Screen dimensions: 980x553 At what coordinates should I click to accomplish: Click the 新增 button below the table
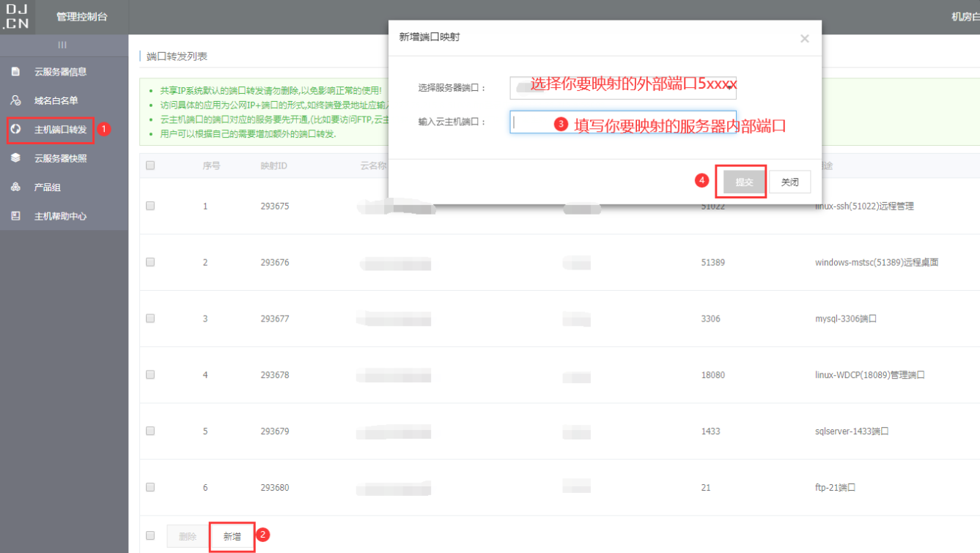point(232,537)
